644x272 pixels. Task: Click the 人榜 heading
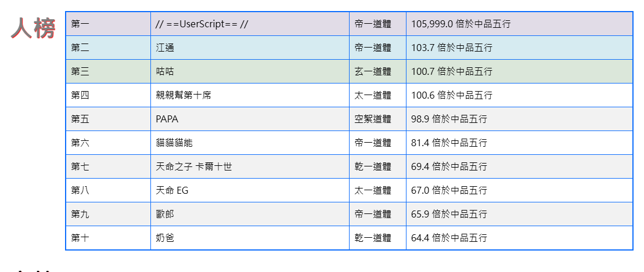(33, 28)
